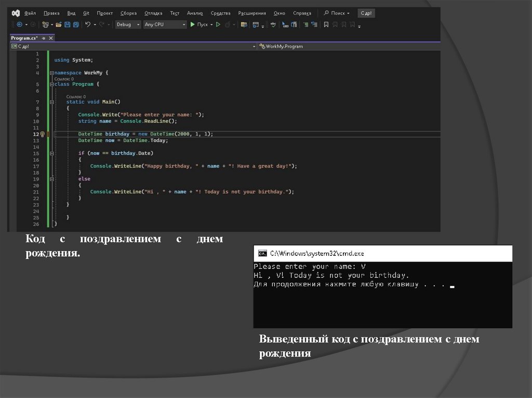Viewport: 532px width, 398px height.
Task: Click the Поиск search box
Action: [337, 13]
